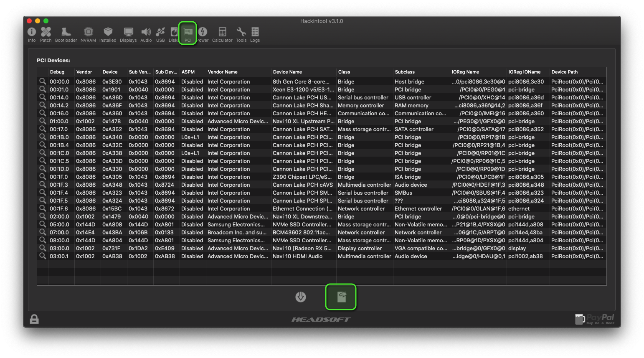Open the PayPal Buy me a Beer link
The width and height of the screenshot is (644, 358).
(x=595, y=319)
